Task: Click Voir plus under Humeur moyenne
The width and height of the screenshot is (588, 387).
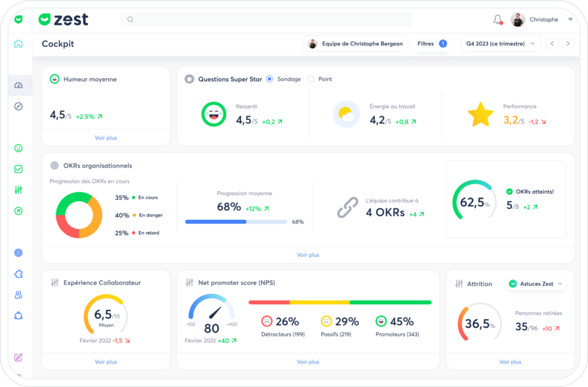Action: [106, 138]
